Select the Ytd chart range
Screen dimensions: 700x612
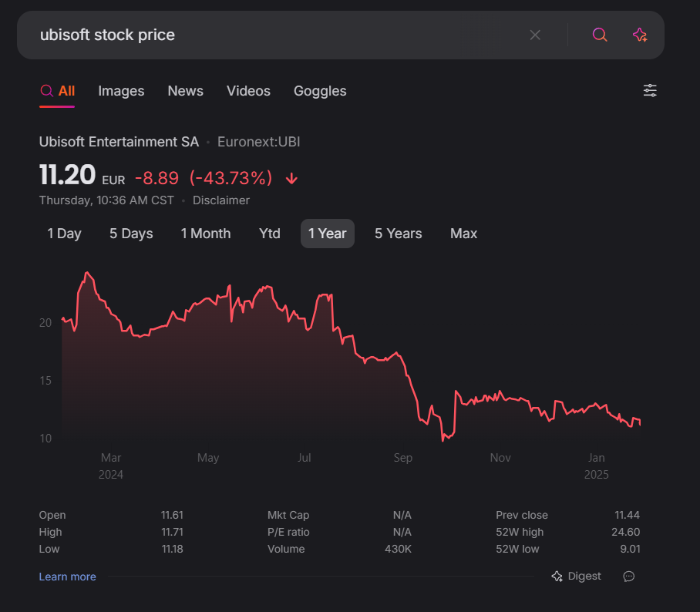(270, 234)
